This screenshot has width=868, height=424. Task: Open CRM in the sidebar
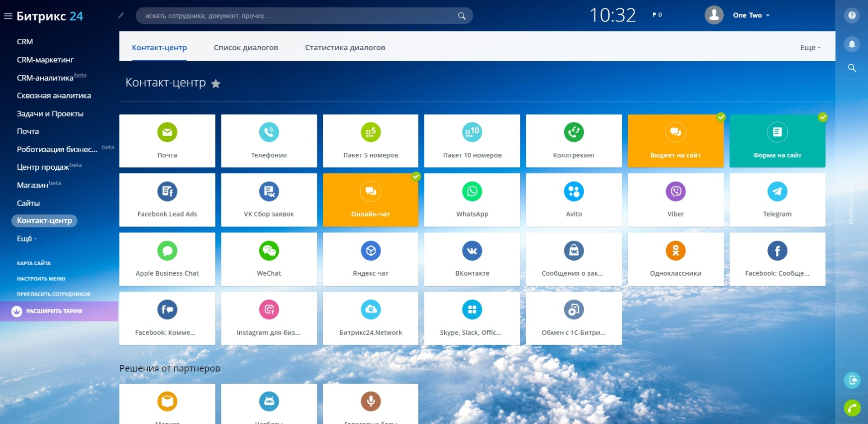tap(25, 42)
